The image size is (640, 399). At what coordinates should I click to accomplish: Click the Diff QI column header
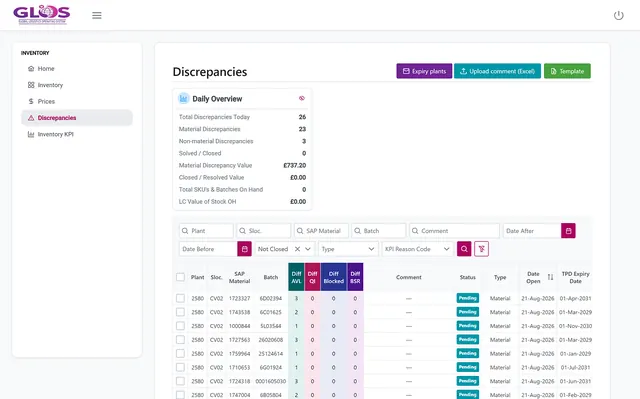coord(312,277)
